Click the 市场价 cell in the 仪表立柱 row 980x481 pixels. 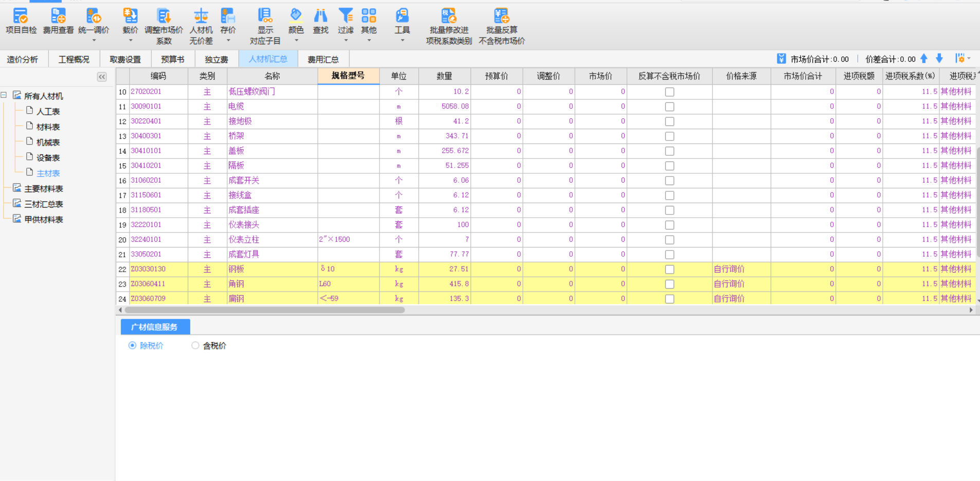[600, 240]
